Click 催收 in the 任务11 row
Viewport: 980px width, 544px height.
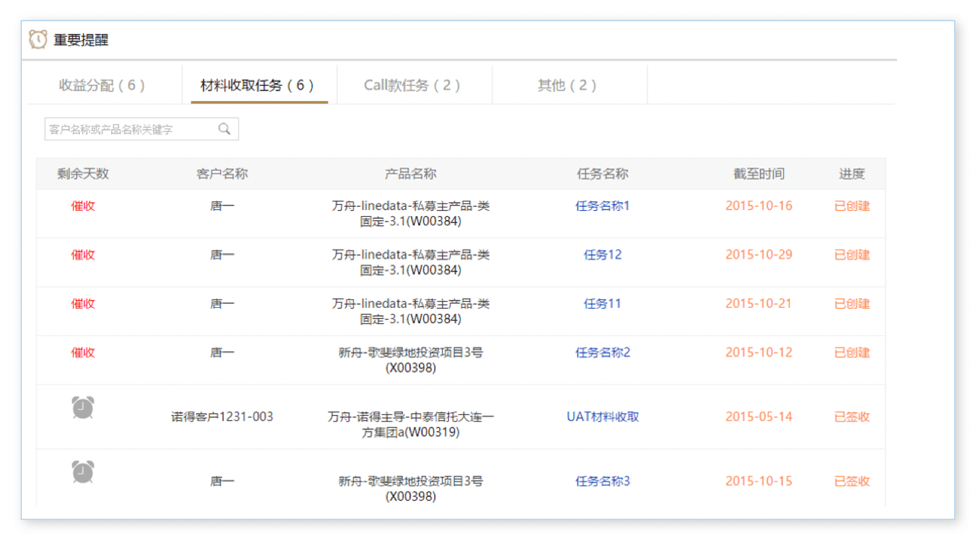coord(83,304)
